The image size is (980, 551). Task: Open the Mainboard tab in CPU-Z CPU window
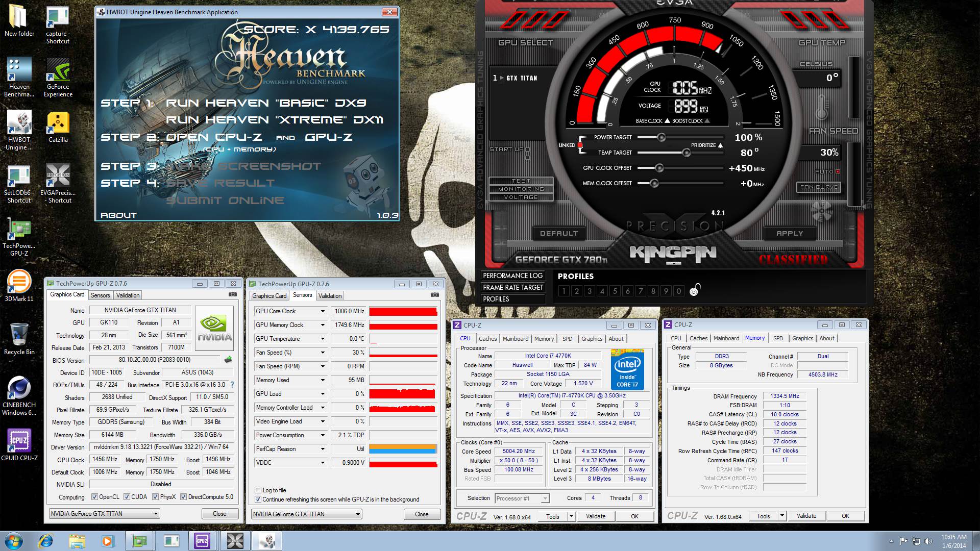coord(516,339)
